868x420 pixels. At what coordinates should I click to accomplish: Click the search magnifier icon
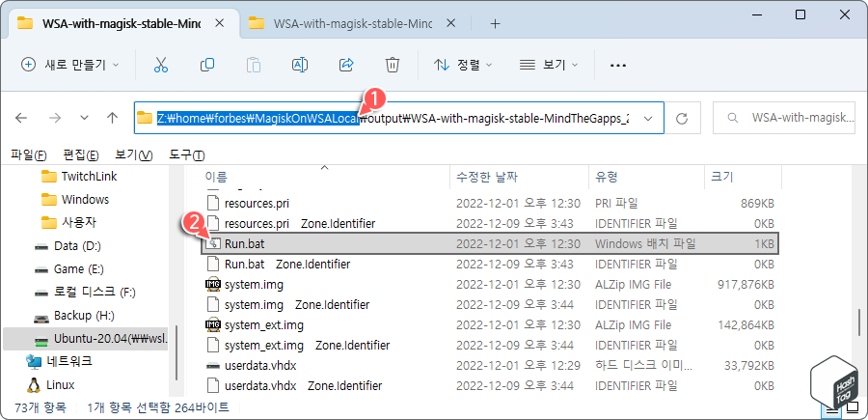coord(732,118)
